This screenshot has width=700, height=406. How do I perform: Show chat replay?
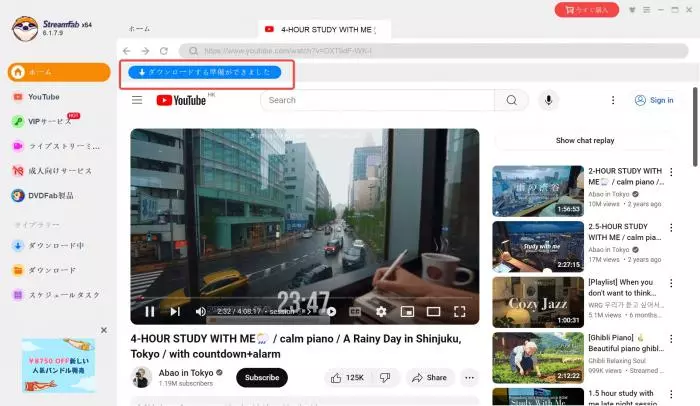tap(585, 140)
